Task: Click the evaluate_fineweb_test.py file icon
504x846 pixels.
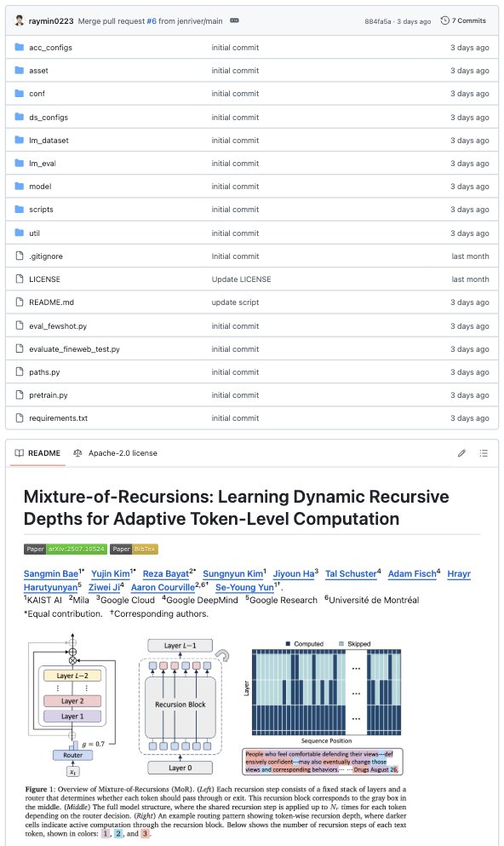Action: click(20, 348)
